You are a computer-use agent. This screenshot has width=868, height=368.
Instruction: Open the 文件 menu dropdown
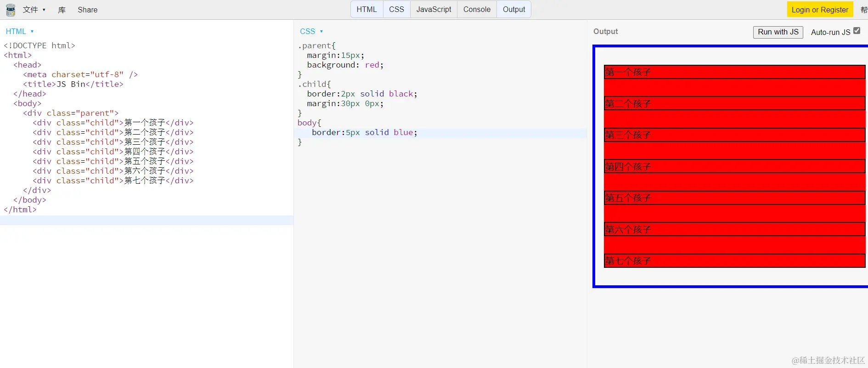34,10
